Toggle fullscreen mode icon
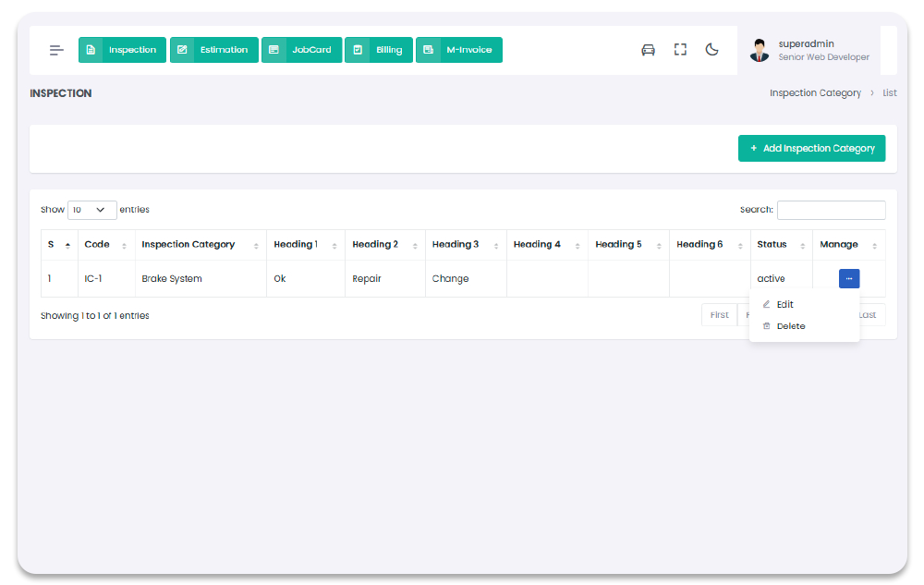Image resolution: width=924 pixels, height=585 pixels. pyautogui.click(x=680, y=50)
